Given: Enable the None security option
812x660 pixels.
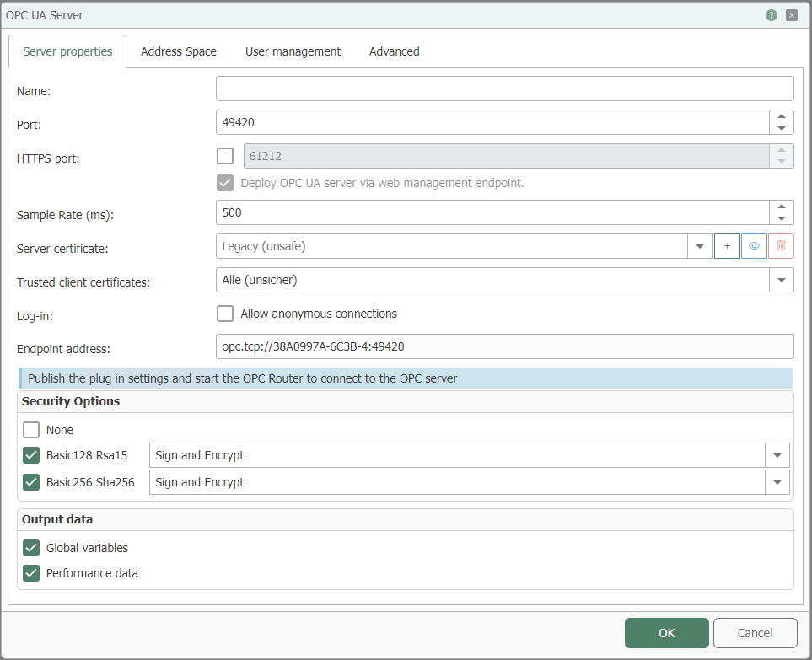Looking at the screenshot, I should tap(31, 430).
